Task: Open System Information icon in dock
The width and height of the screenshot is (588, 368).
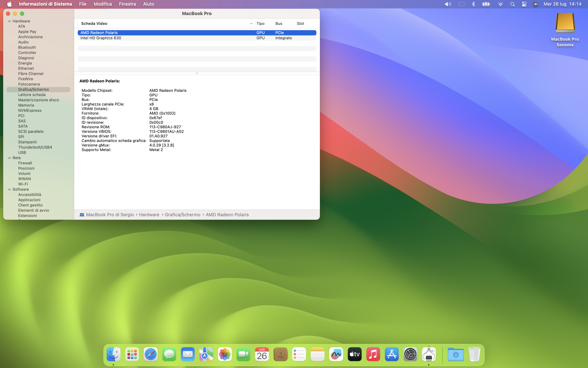Action: point(429,354)
